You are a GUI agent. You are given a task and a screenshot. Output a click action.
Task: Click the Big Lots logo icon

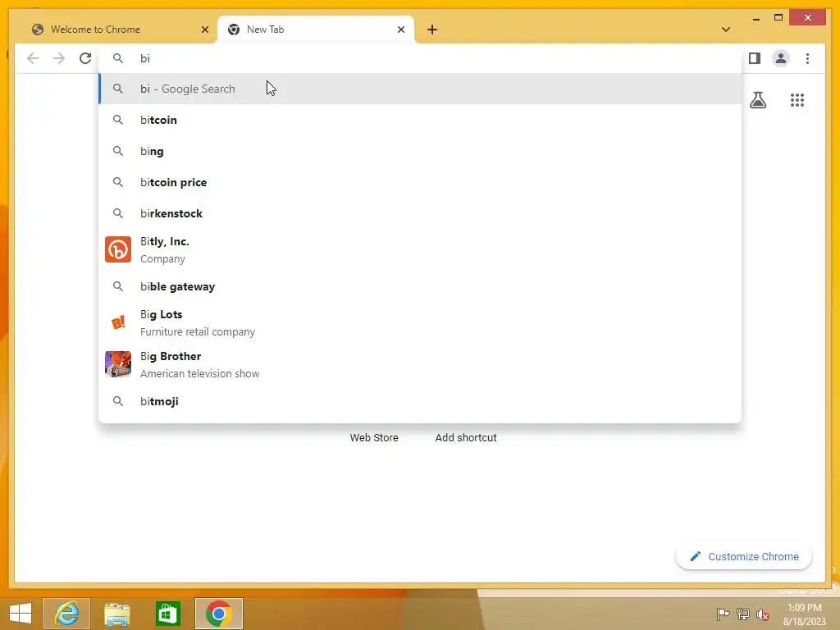118,322
